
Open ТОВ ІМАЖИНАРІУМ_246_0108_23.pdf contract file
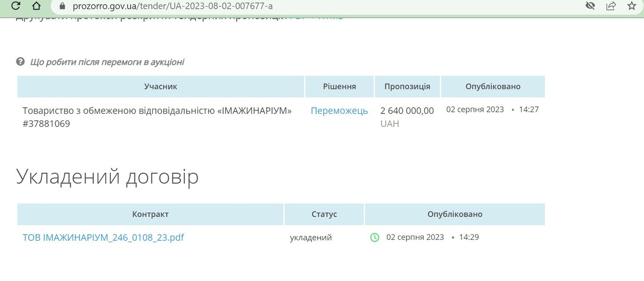coord(103,237)
